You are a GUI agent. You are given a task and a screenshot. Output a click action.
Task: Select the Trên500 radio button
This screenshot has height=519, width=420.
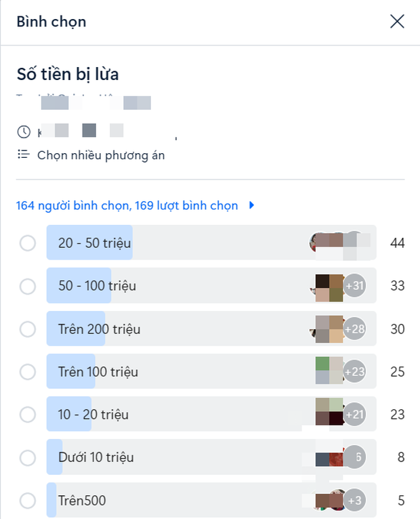tap(28, 501)
